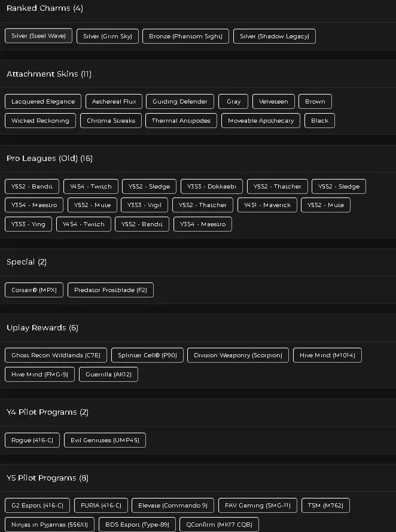Viewport: 396px width, 532px height.
Task: Select Lacquered Elegance attachment skin
Action: (43, 102)
